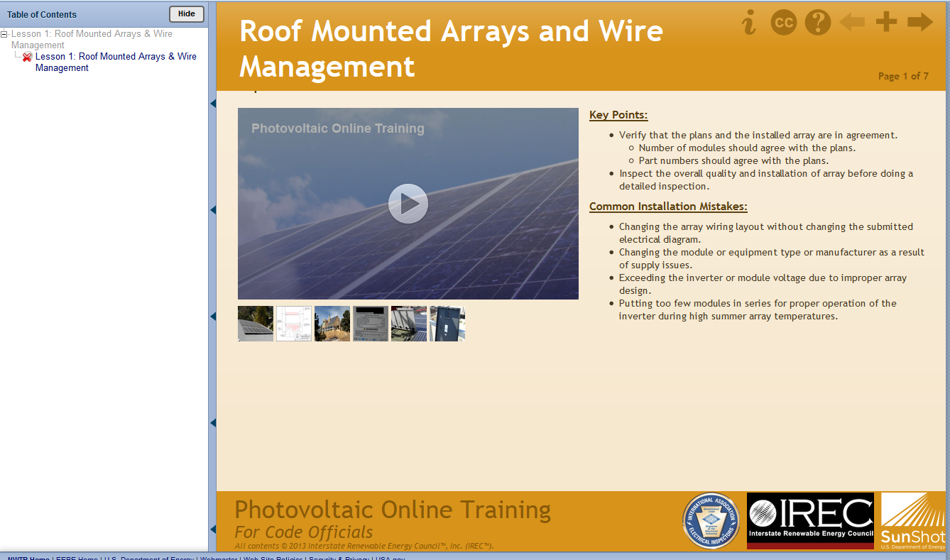Select the first rooftop array thumbnail
The image size is (950, 560).
(x=255, y=323)
